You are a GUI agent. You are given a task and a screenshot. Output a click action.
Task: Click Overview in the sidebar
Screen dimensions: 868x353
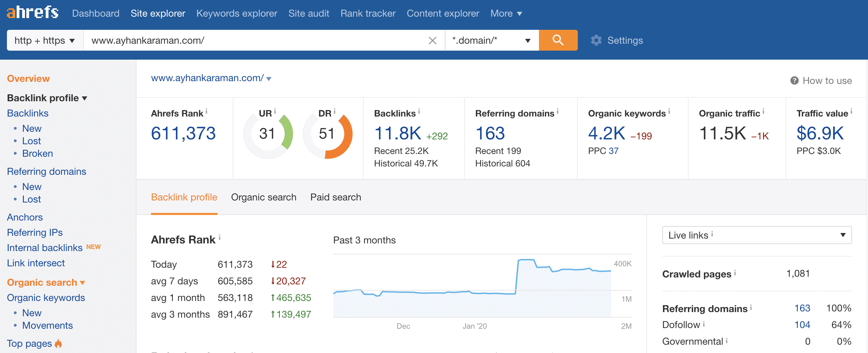[28, 78]
